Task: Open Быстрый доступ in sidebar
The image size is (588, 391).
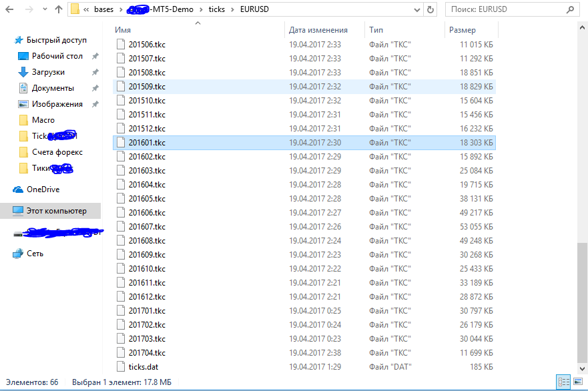Action: [x=51, y=40]
